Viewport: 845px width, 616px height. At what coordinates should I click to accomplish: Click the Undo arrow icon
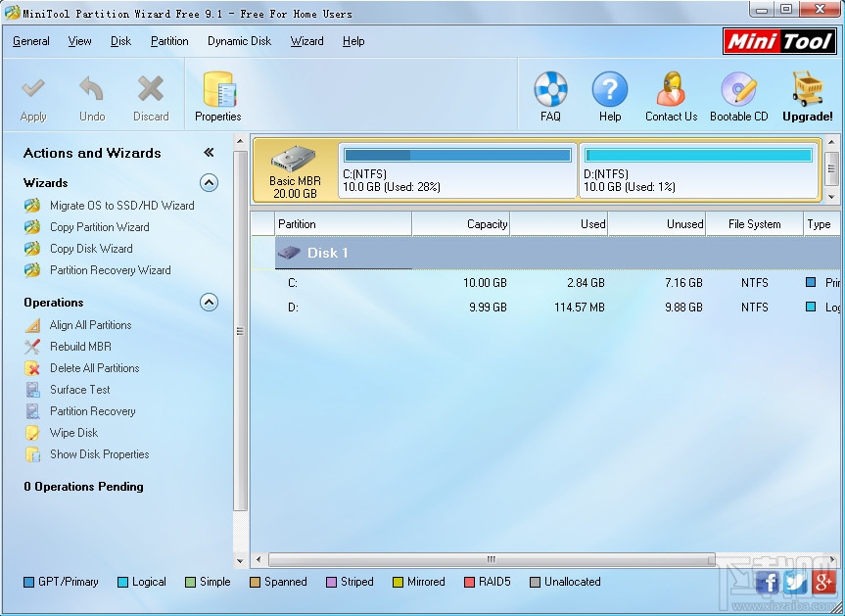[x=92, y=88]
